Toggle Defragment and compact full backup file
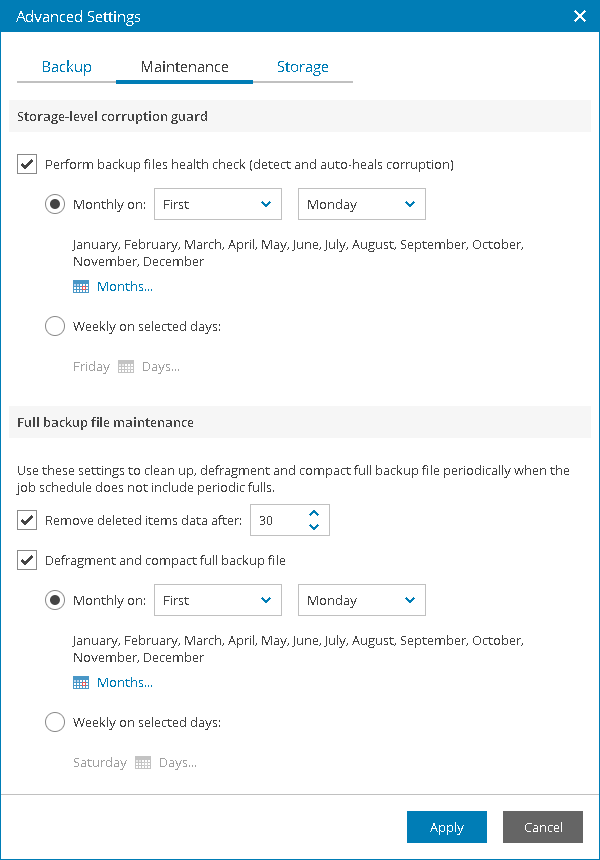Screen dimensions: 600x860 click(27, 560)
